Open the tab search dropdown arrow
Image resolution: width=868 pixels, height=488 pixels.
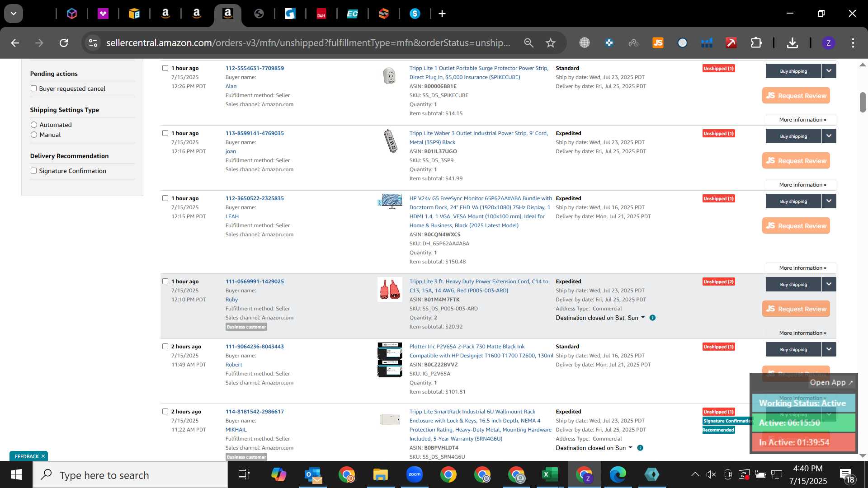pos(14,14)
